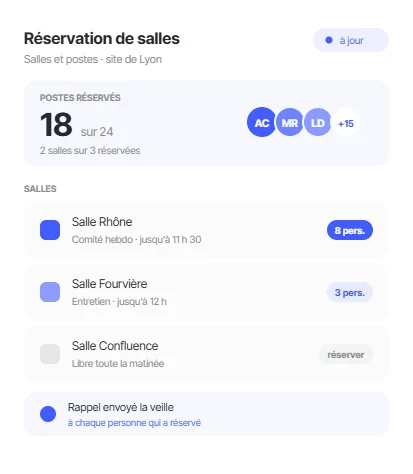Click the à jour status pill
This screenshot has width=413, height=474.
[x=351, y=40]
